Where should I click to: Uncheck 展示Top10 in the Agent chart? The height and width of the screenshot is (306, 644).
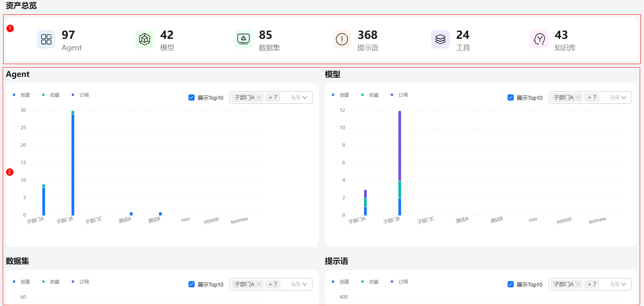pos(192,97)
